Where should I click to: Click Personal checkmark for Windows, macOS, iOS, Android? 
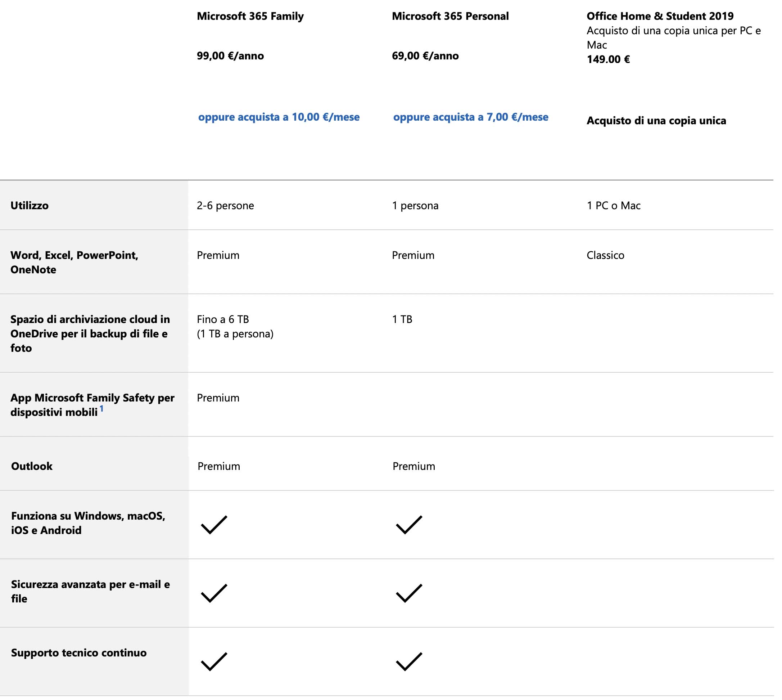(x=409, y=525)
